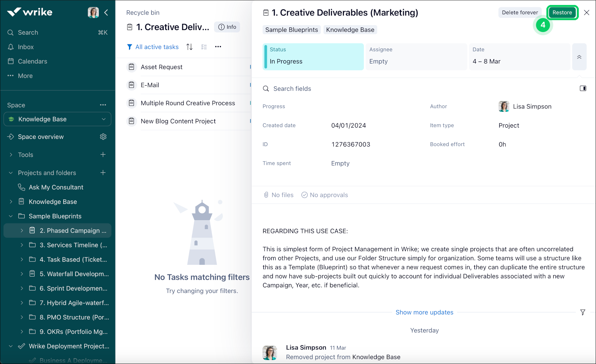Open the Search panel in the sidebar
The height and width of the screenshot is (364, 596).
click(27, 32)
